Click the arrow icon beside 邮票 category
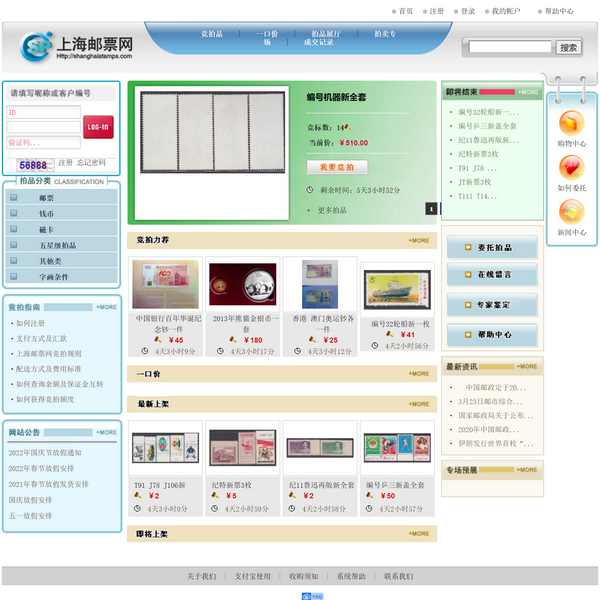Screen dimensions: 600x600 [14, 198]
